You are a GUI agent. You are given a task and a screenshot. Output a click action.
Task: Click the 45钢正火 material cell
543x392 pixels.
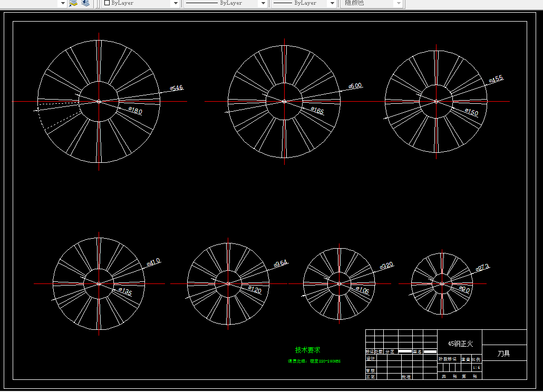click(x=460, y=344)
